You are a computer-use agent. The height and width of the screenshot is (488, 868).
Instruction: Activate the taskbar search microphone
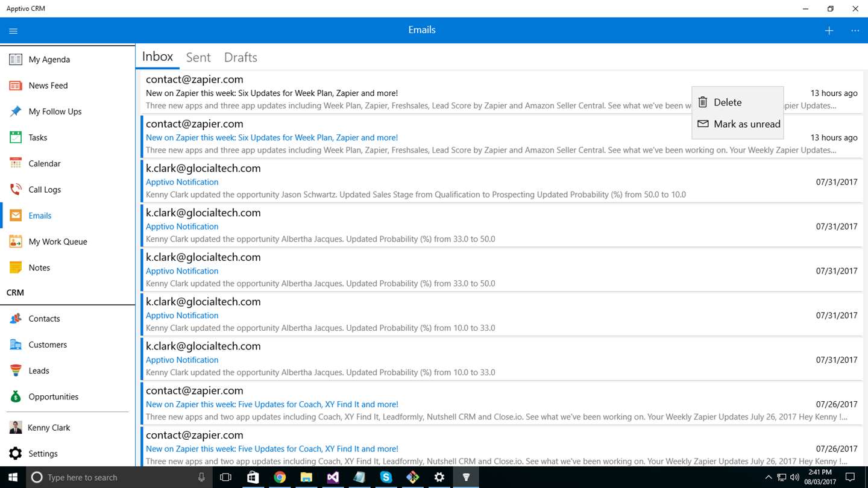(201, 477)
